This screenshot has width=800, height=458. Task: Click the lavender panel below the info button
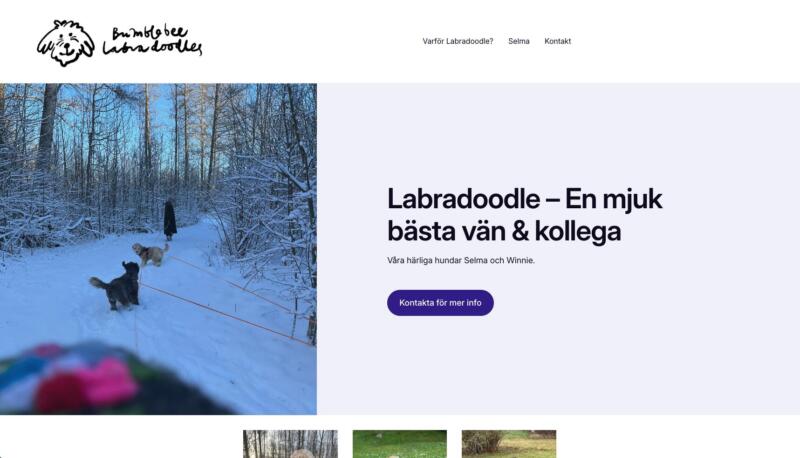[558, 366]
